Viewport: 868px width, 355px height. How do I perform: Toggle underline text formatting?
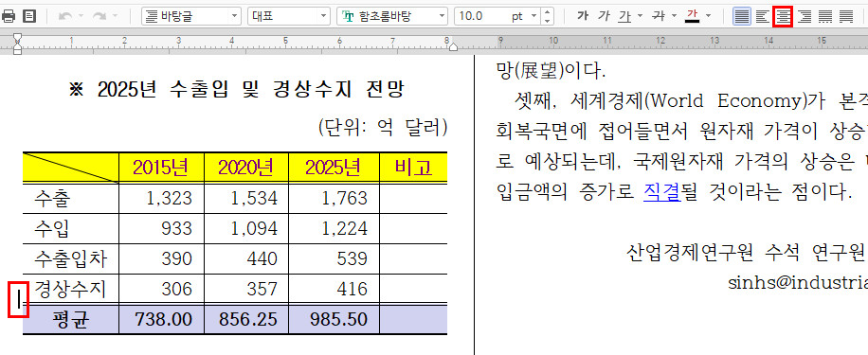pos(625,17)
